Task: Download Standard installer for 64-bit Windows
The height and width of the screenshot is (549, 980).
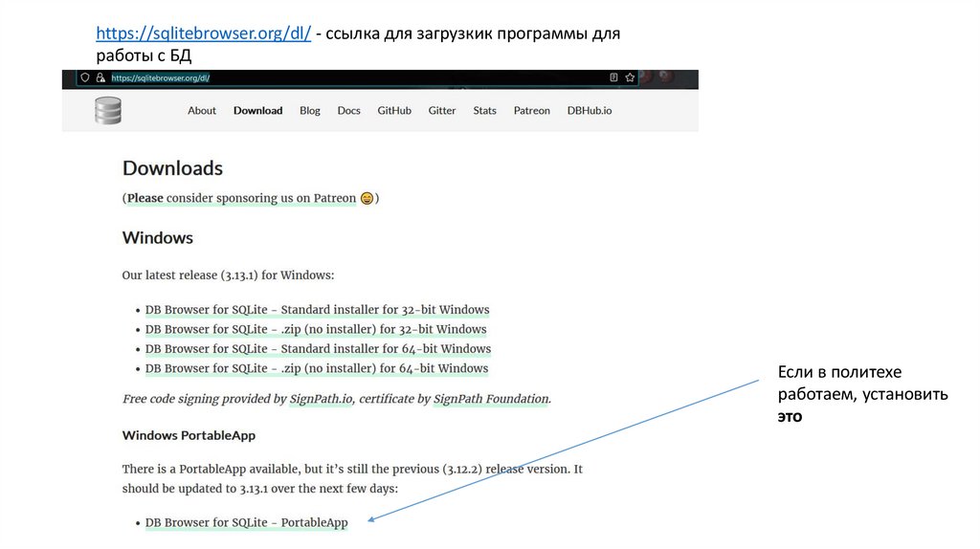Action: (x=318, y=348)
